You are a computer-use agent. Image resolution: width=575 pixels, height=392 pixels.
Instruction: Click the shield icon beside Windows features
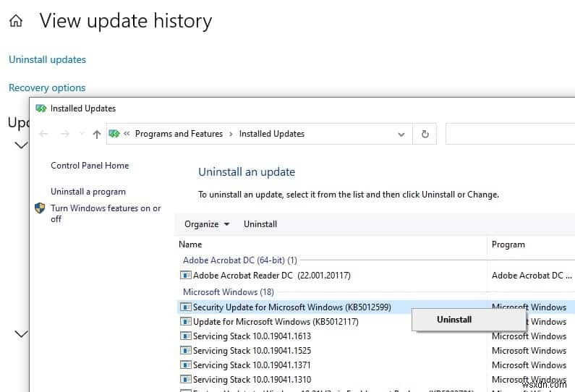coord(40,208)
